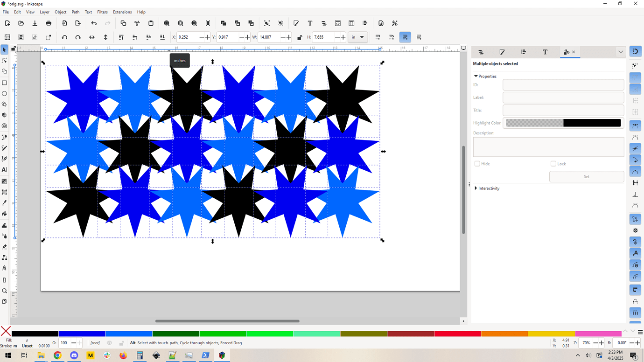Viewport: 644px width, 362px height.
Task: Click the horizontal canvas scrollbar
Action: [x=227, y=321]
